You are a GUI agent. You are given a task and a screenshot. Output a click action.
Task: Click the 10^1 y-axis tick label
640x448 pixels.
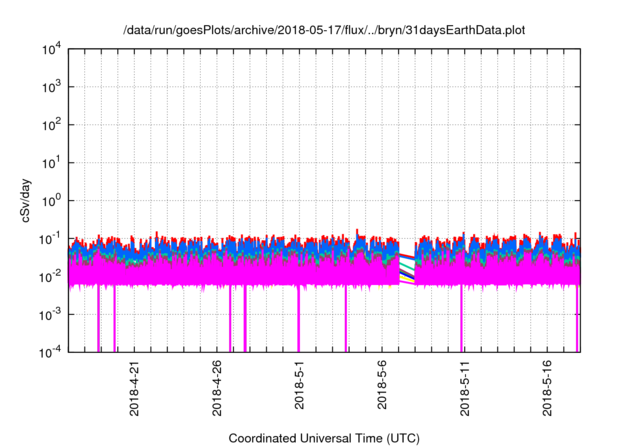pos(52,163)
